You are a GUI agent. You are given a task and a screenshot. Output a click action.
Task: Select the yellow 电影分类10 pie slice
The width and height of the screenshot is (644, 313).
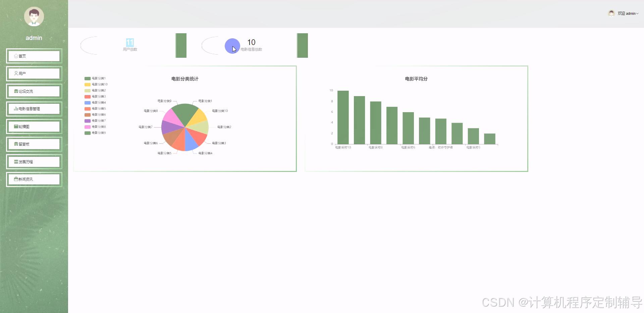(198, 117)
